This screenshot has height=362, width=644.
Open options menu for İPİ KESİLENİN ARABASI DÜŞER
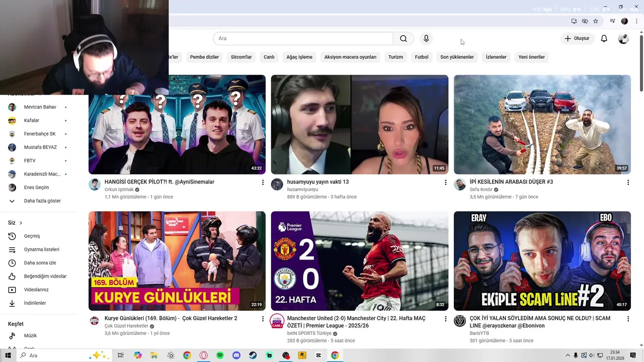click(628, 183)
